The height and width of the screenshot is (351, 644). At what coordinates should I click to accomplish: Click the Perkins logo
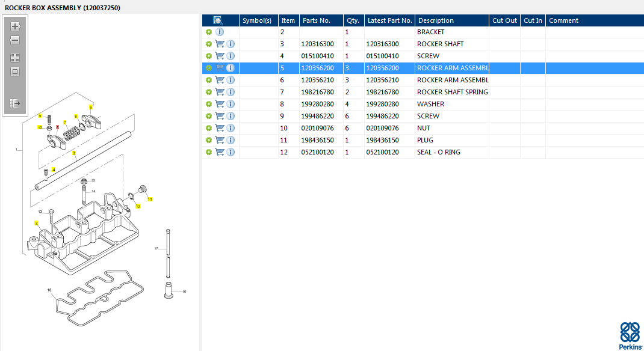(630, 335)
